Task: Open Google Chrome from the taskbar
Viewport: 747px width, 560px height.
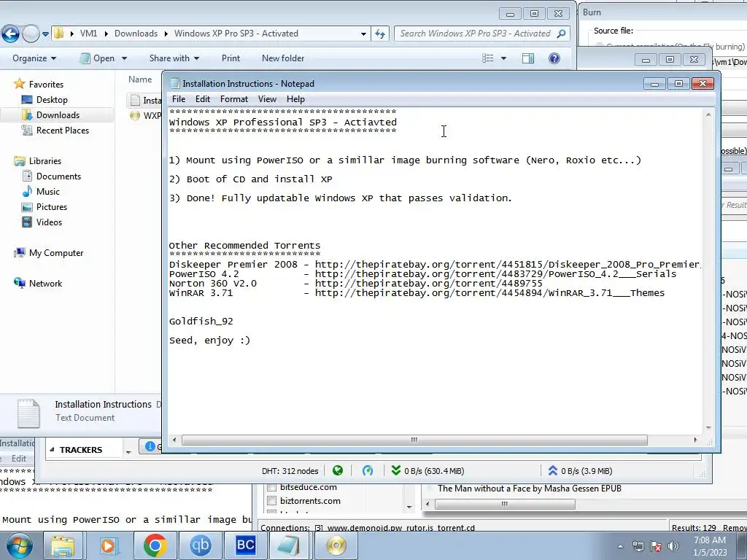Action: [x=155, y=545]
